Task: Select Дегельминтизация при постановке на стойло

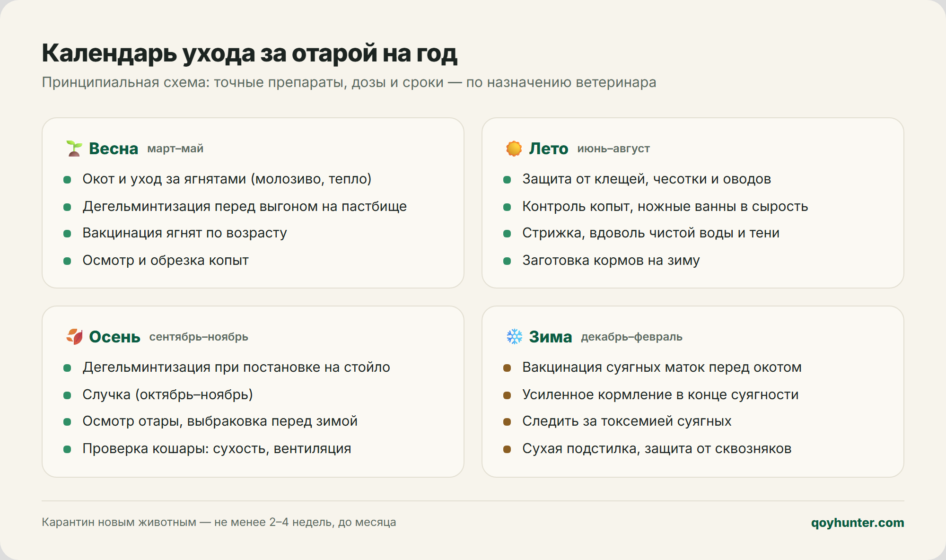Action: click(236, 367)
